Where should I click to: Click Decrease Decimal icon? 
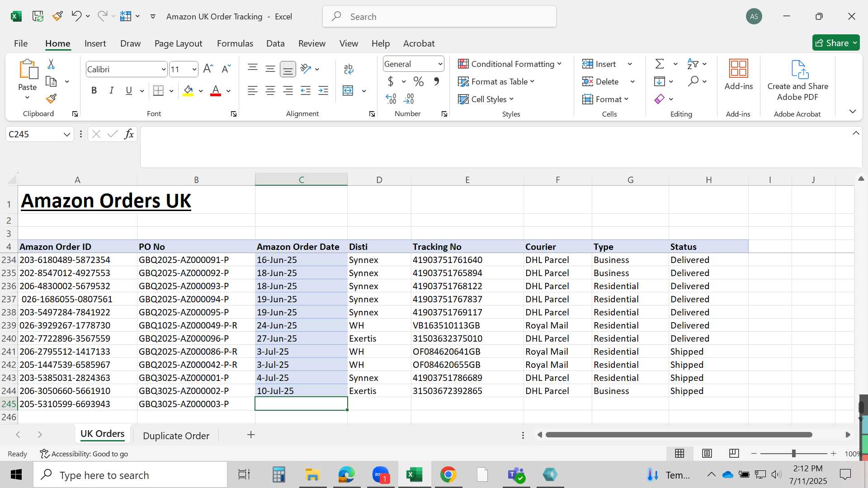(x=409, y=99)
